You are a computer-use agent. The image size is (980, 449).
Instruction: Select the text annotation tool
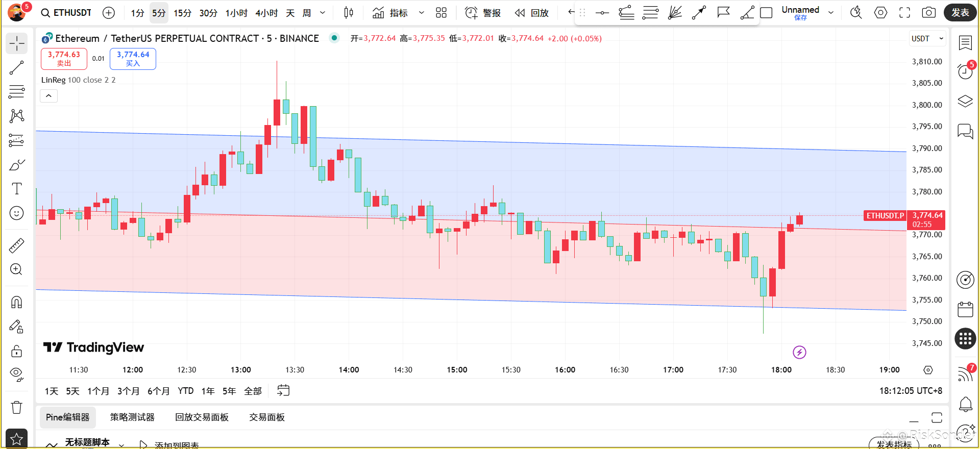17,189
